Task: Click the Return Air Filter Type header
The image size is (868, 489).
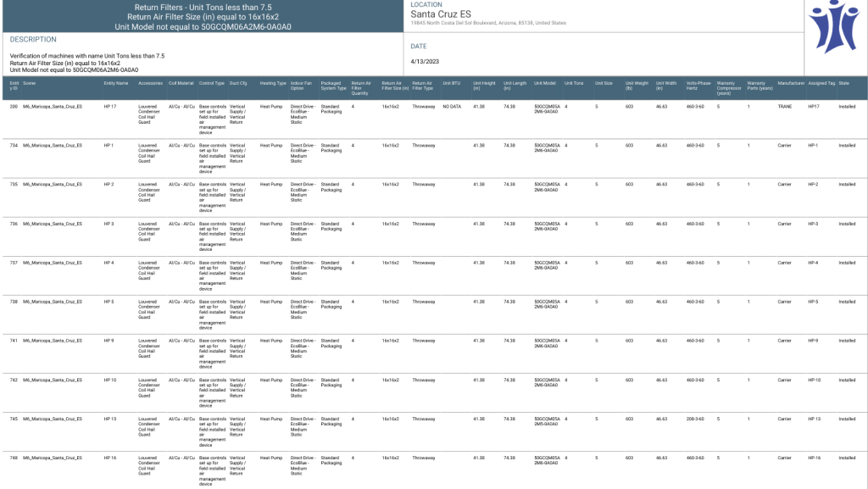Action: 422,86
